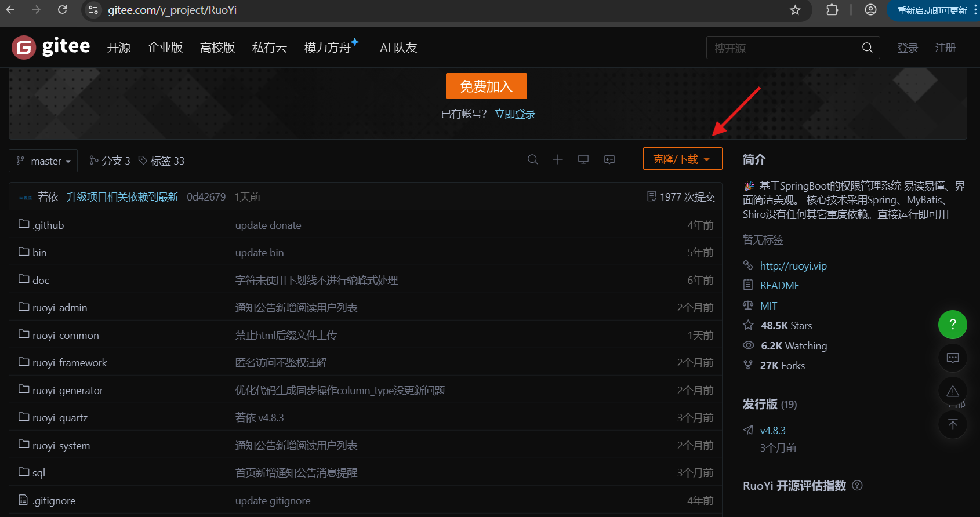The width and height of the screenshot is (980, 517).
Task: View the 1977 次提交 commit history
Action: (x=681, y=197)
